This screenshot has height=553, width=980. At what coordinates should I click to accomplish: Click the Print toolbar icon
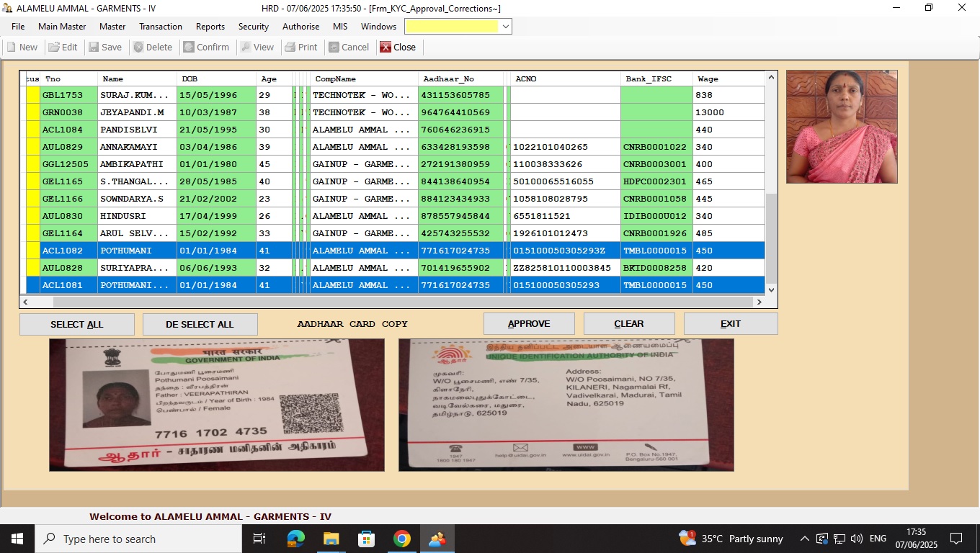(x=290, y=47)
